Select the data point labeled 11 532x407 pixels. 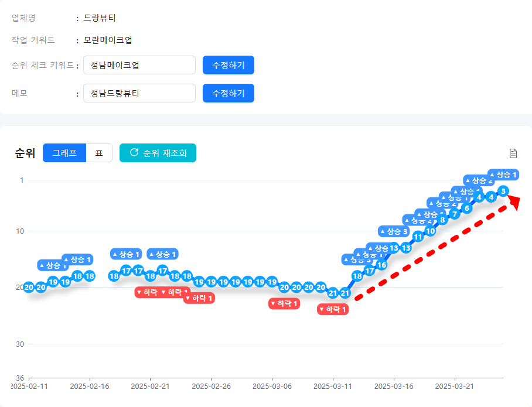pos(418,237)
